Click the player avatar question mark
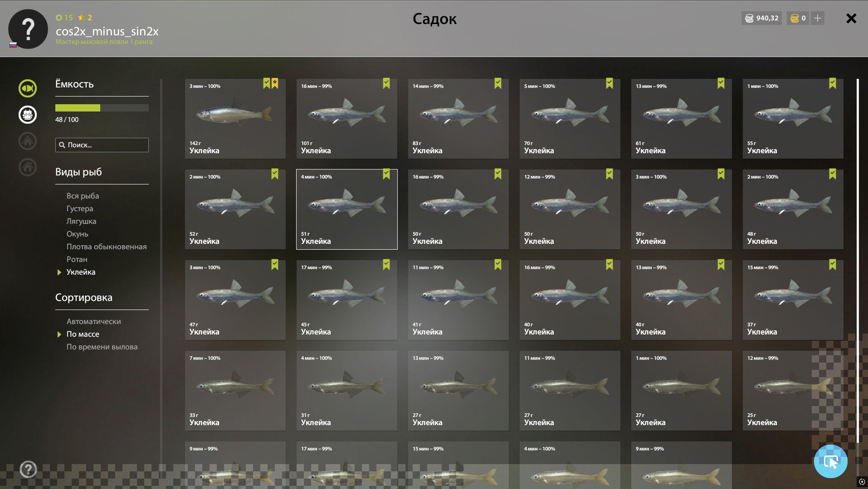 28,29
